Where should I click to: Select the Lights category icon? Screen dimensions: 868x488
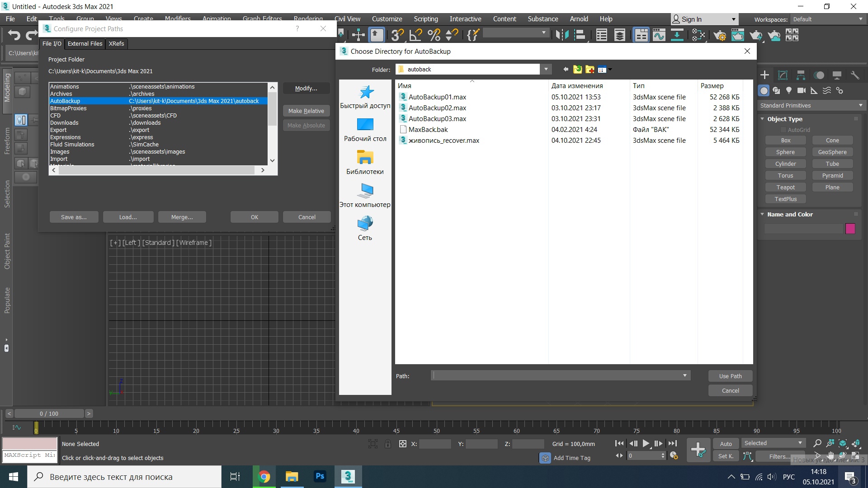pos(789,90)
